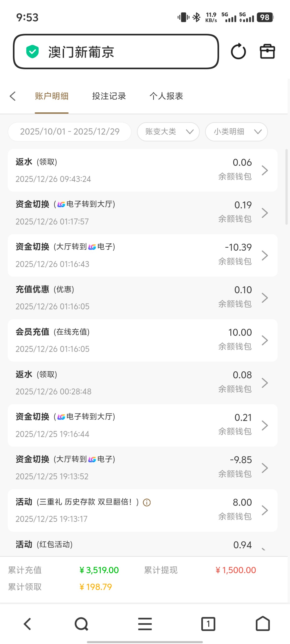Screen dimensions: 290x644
Task: Show open tabs via tab counter
Action: (x=208, y=624)
